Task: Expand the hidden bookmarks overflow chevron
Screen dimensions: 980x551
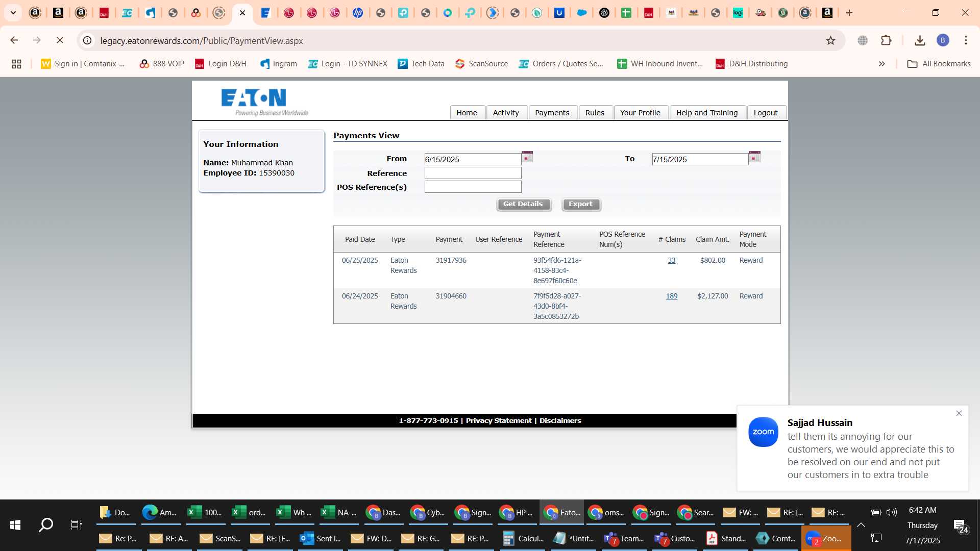Action: click(x=881, y=64)
